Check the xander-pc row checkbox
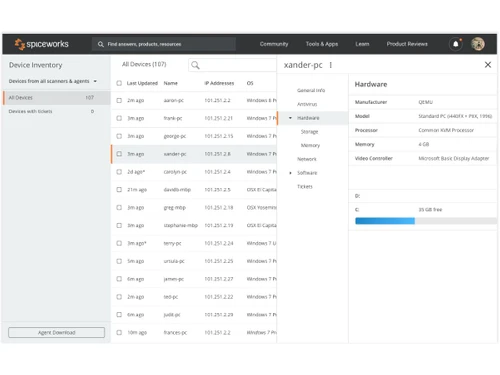 pyautogui.click(x=119, y=154)
